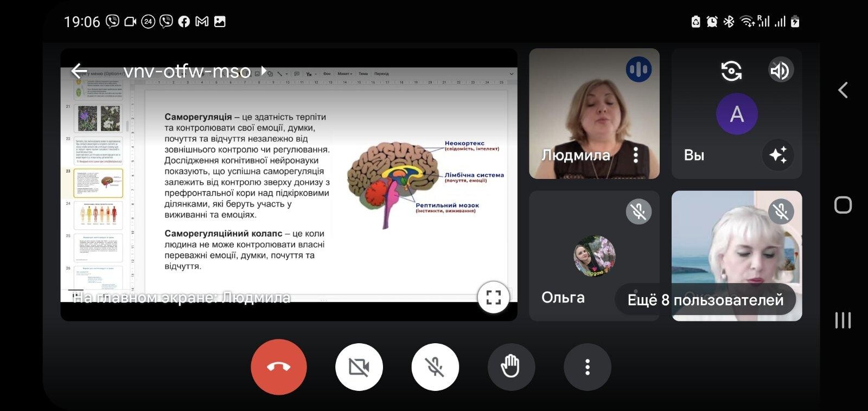
Task: Expand meeting details arrow next to vnv-otfw-mso
Action: (264, 70)
